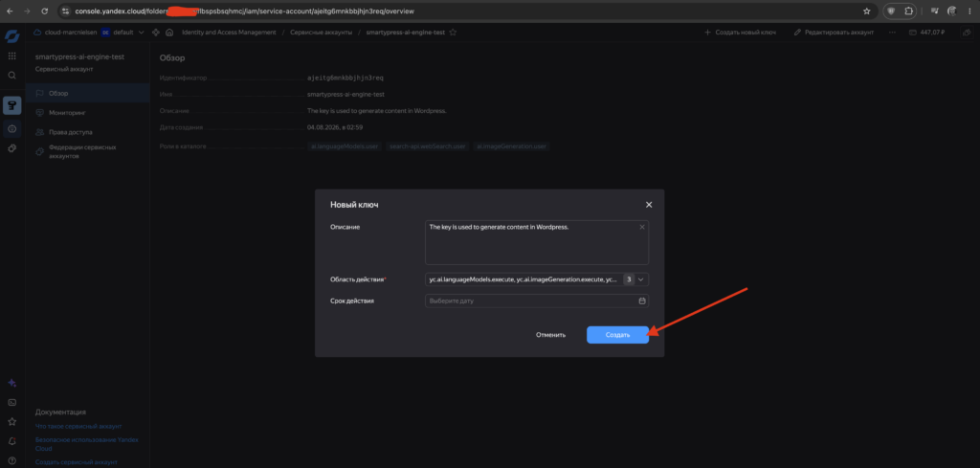The width and height of the screenshot is (980, 468).
Task: Go to Сервисные аккаунты breadcrumb
Action: (321, 32)
